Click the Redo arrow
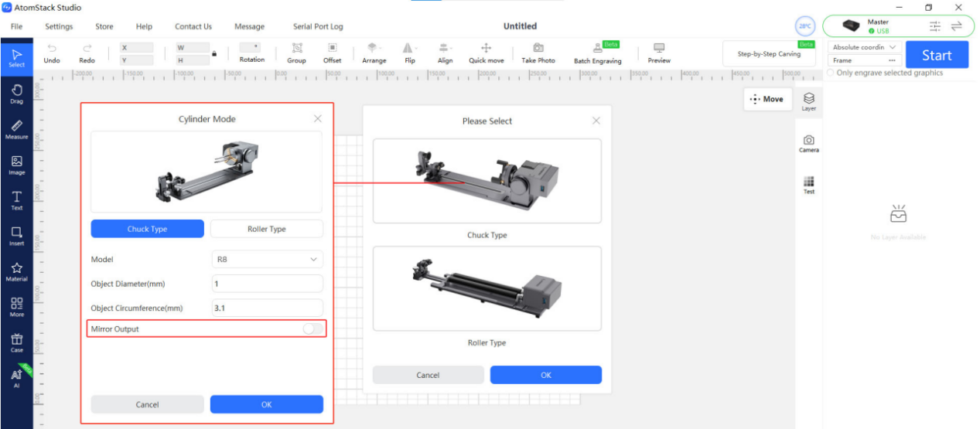Viewport: 980px width, 429px height. pos(87,53)
